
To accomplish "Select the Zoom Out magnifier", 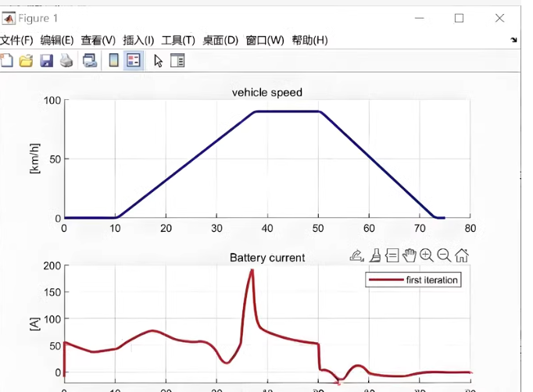I will pos(444,255).
